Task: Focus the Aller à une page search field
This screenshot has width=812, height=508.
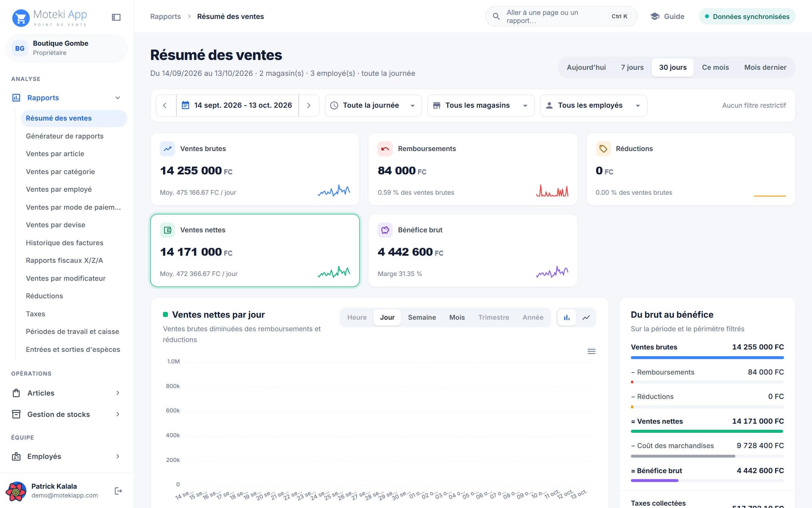Action: click(x=561, y=16)
